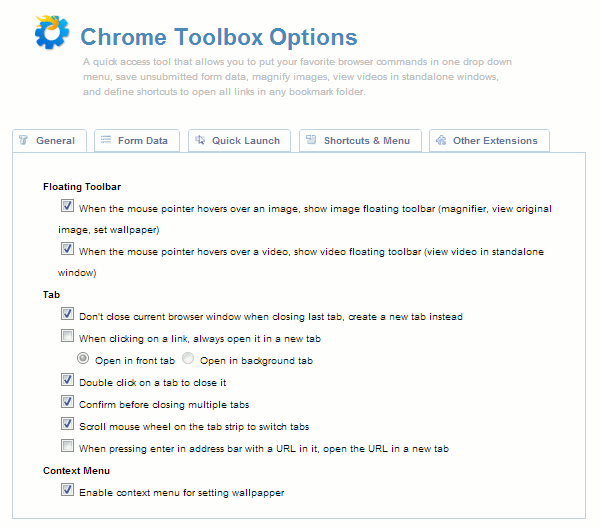The image size is (600, 528).
Task: Click the Other Extensions tab icon
Action: (x=441, y=141)
